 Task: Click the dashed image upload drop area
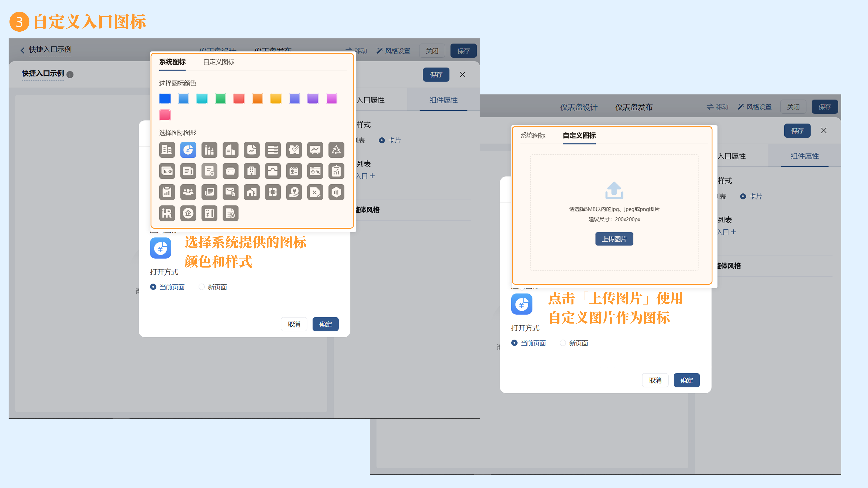point(614,212)
